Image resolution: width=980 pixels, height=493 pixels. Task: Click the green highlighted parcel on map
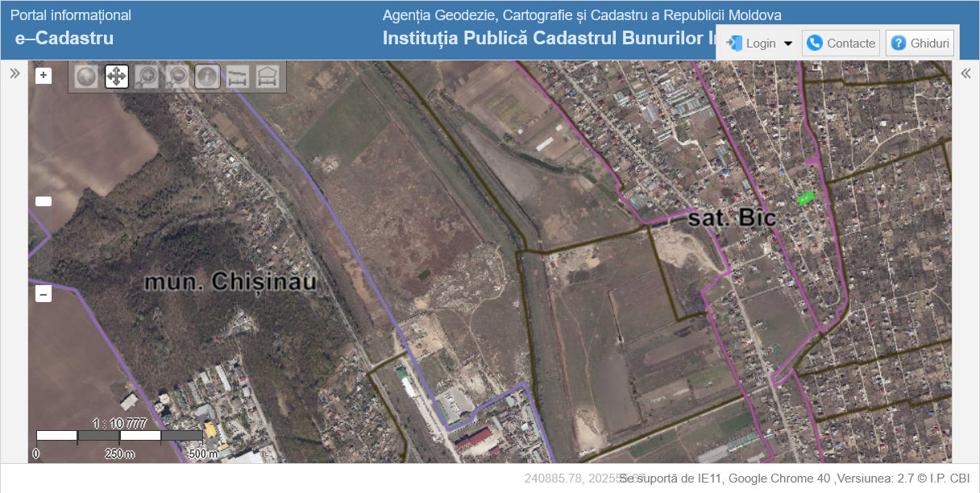click(805, 197)
